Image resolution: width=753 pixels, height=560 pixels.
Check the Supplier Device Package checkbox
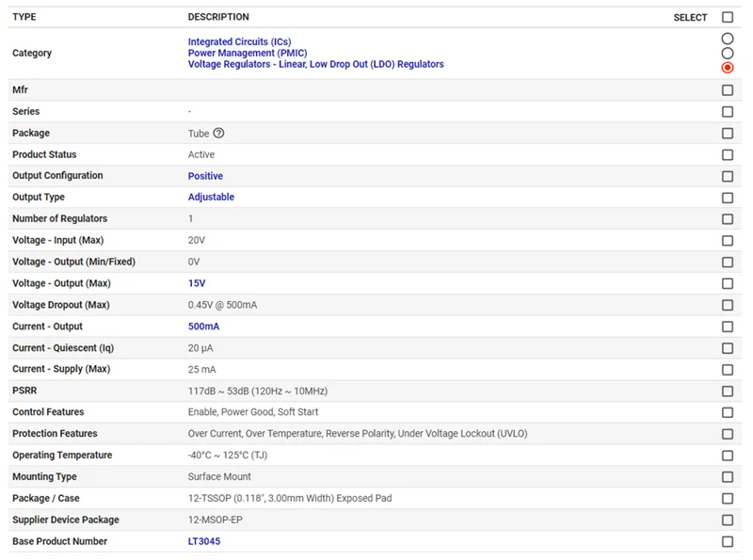coord(728,520)
